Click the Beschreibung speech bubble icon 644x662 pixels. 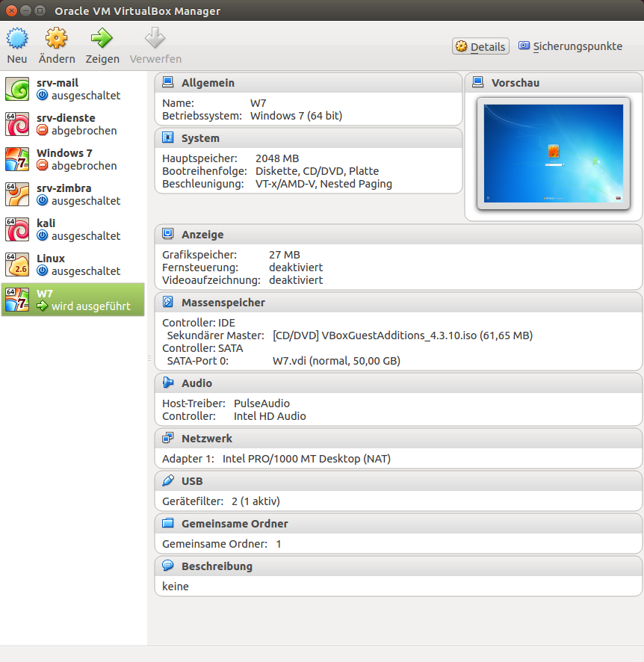[x=168, y=566]
